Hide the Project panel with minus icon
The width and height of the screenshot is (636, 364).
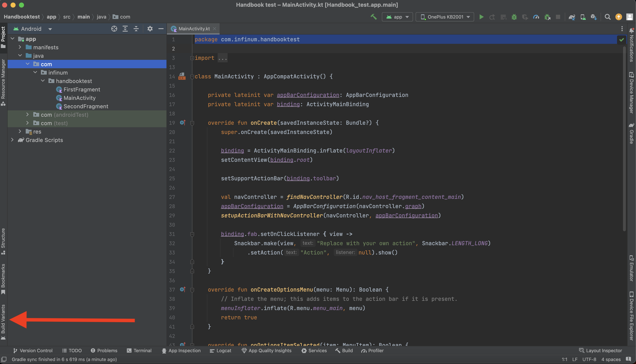pyautogui.click(x=161, y=29)
